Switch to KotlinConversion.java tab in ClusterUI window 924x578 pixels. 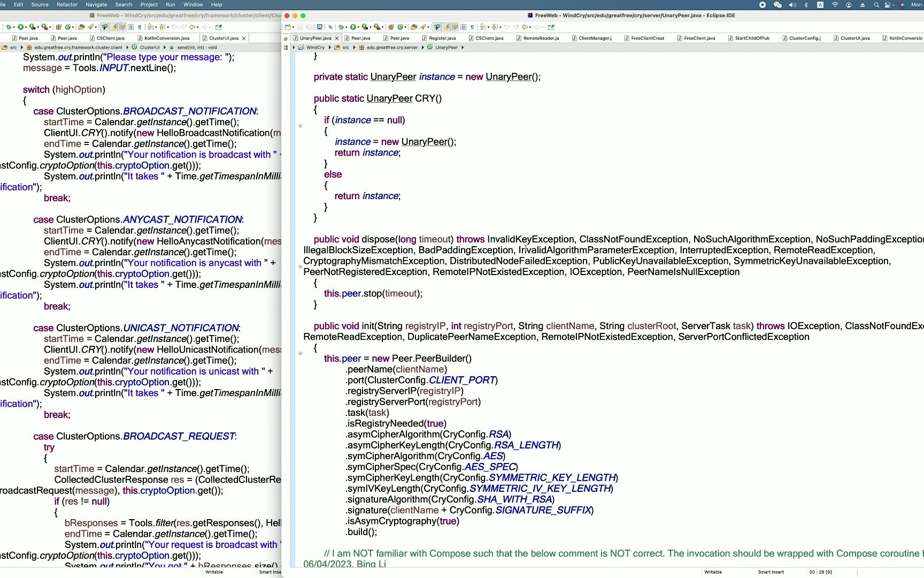(163, 38)
